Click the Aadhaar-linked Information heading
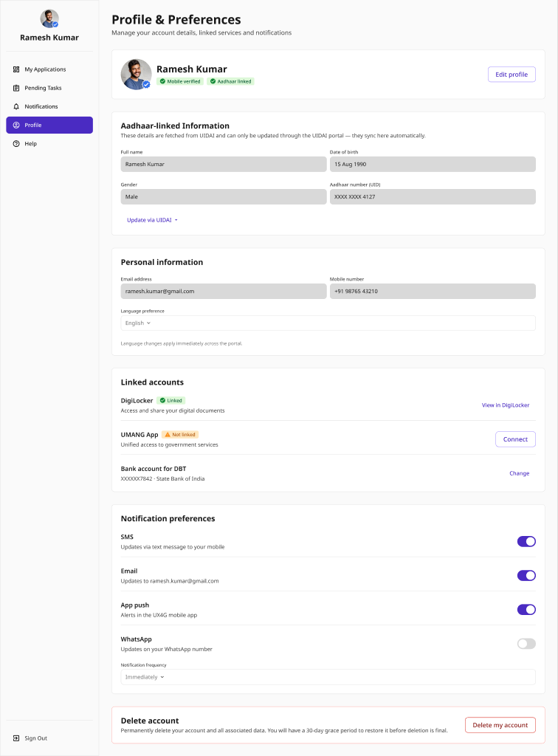 point(175,126)
